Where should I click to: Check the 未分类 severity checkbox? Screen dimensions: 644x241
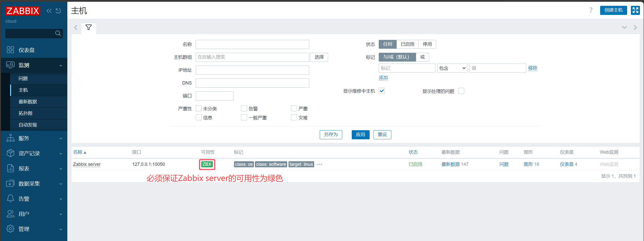[x=199, y=108]
